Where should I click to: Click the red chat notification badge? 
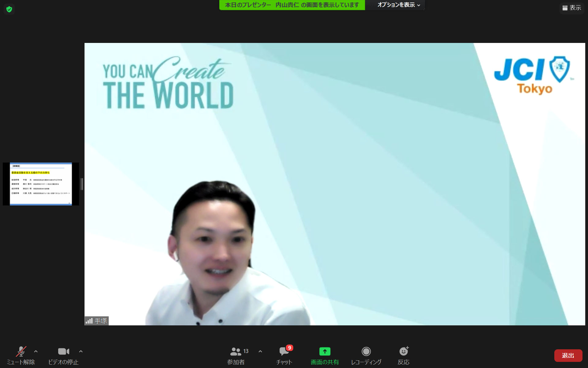point(289,348)
